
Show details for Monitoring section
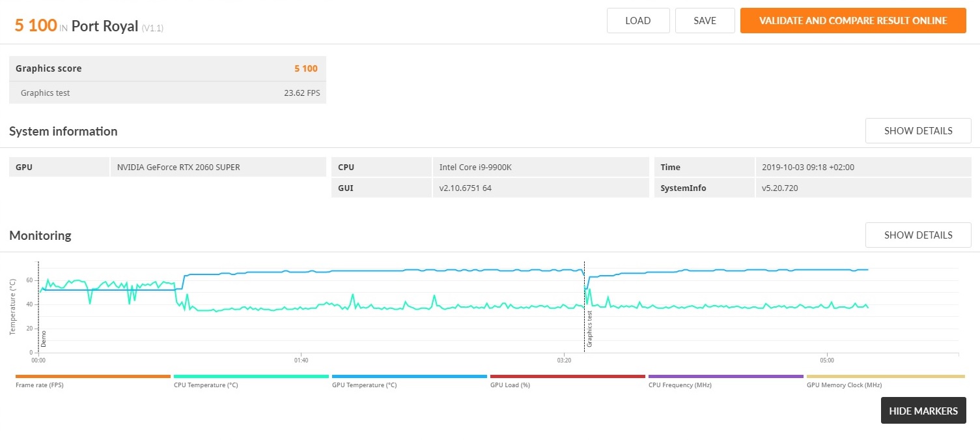(918, 235)
